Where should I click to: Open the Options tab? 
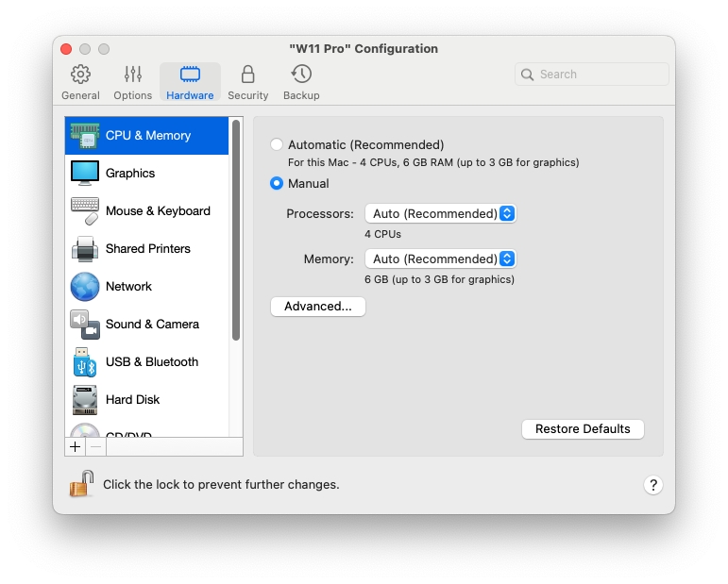(133, 82)
